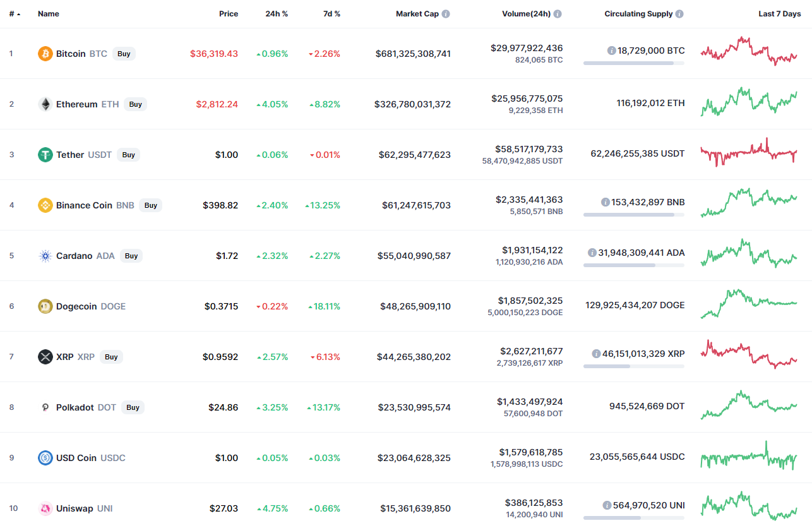Viewport: 812px width, 528px height.
Task: Click the Polkadot logo icon
Action: (45, 407)
